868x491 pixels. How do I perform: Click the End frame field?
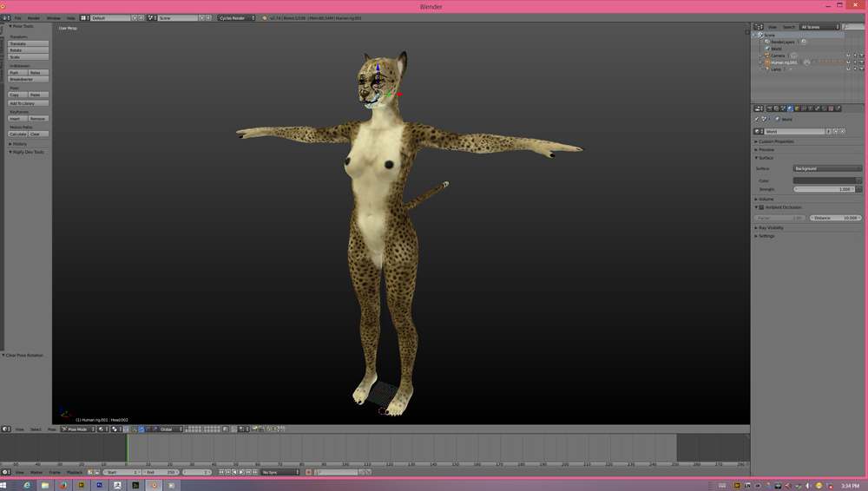[161, 472]
